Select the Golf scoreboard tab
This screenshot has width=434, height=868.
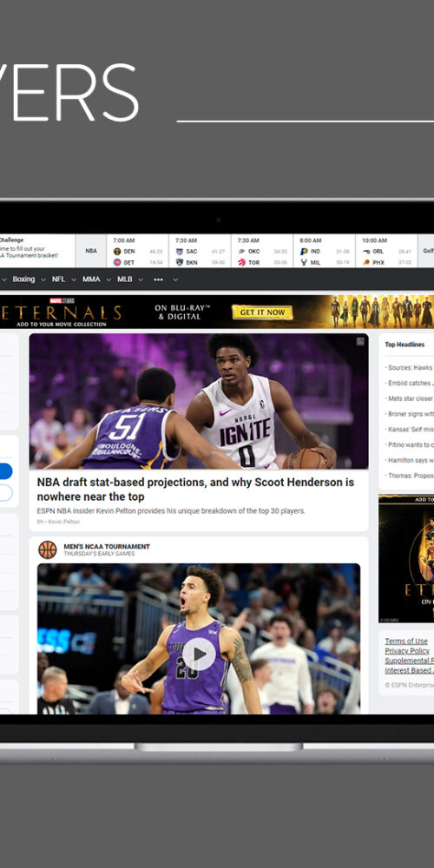425,252
